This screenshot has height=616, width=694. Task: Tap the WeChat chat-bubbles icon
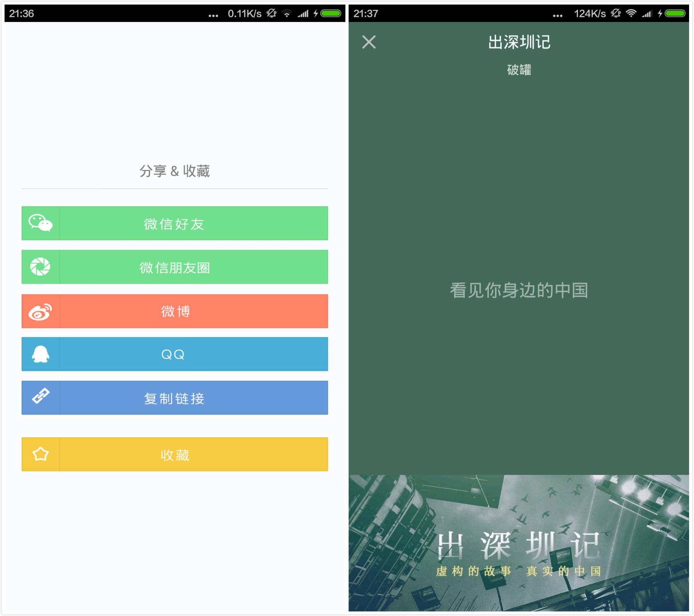point(41,223)
